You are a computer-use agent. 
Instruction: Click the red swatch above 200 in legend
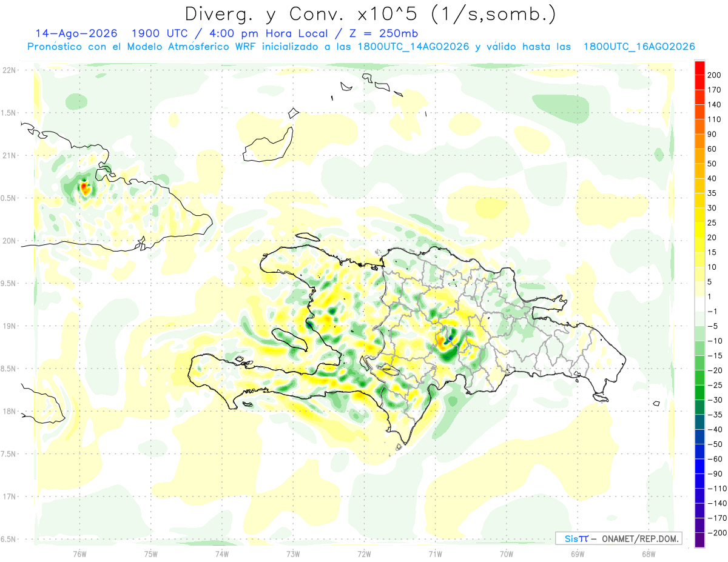699,67
